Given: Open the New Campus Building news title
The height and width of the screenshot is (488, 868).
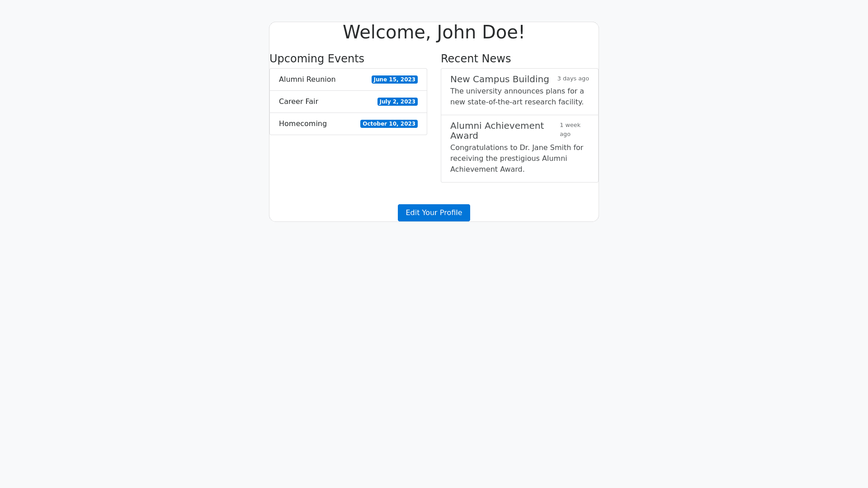Looking at the screenshot, I should 500,79.
